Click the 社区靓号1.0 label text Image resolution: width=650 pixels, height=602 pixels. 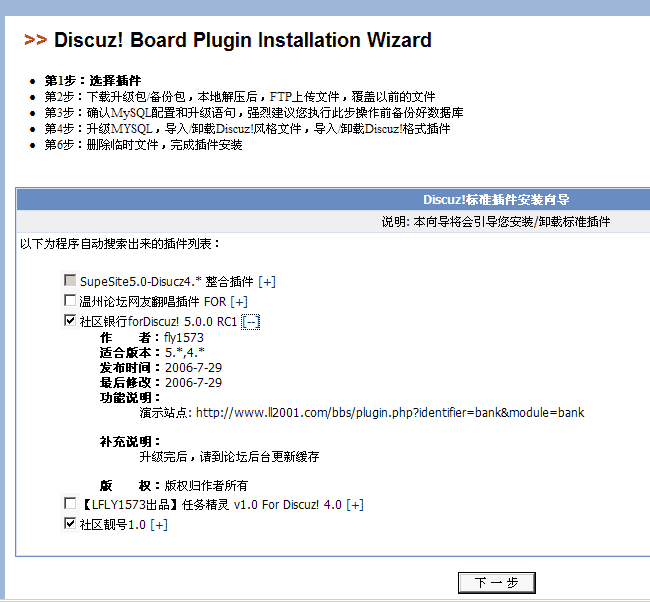113,525
